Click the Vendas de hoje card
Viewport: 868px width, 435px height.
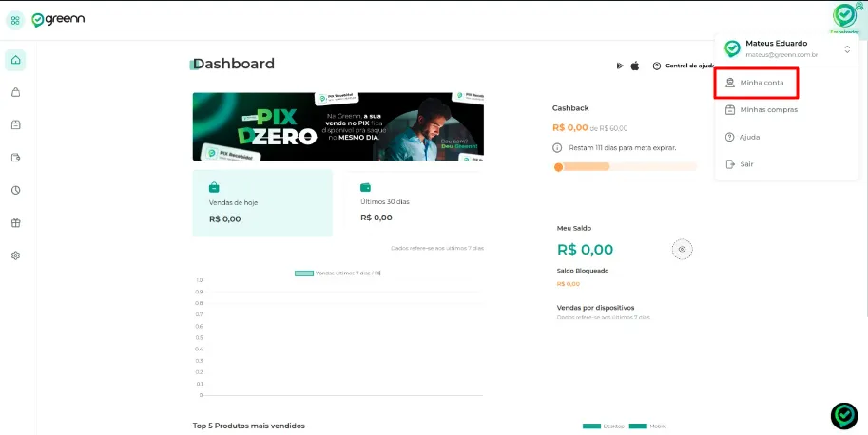click(262, 203)
